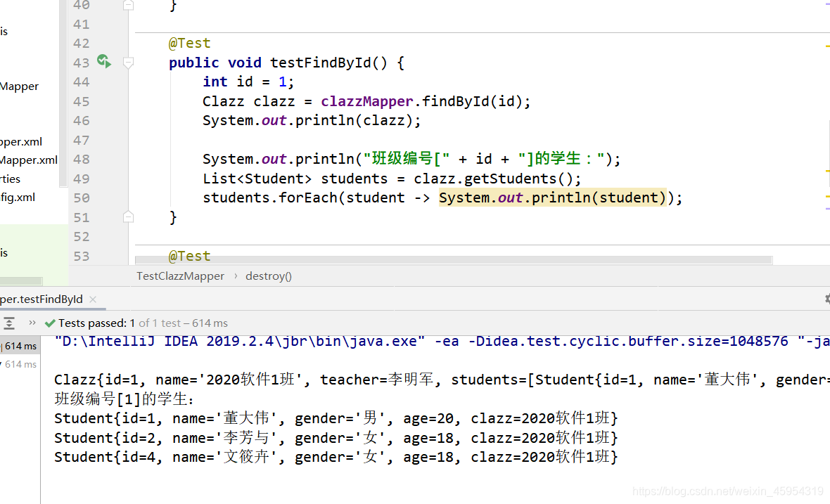Click the collapse all icon in test toolbar

[9, 323]
